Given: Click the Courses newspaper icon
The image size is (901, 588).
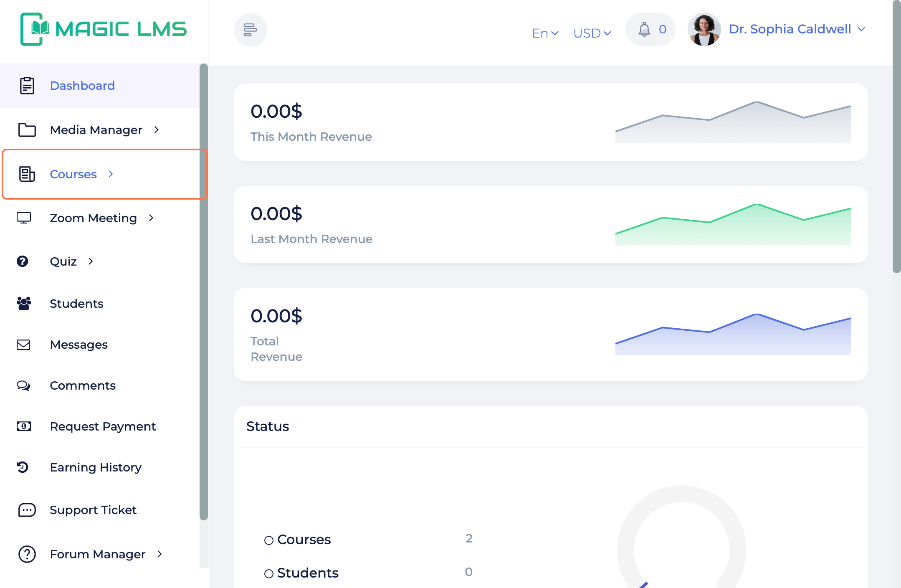Looking at the screenshot, I should click(x=27, y=174).
